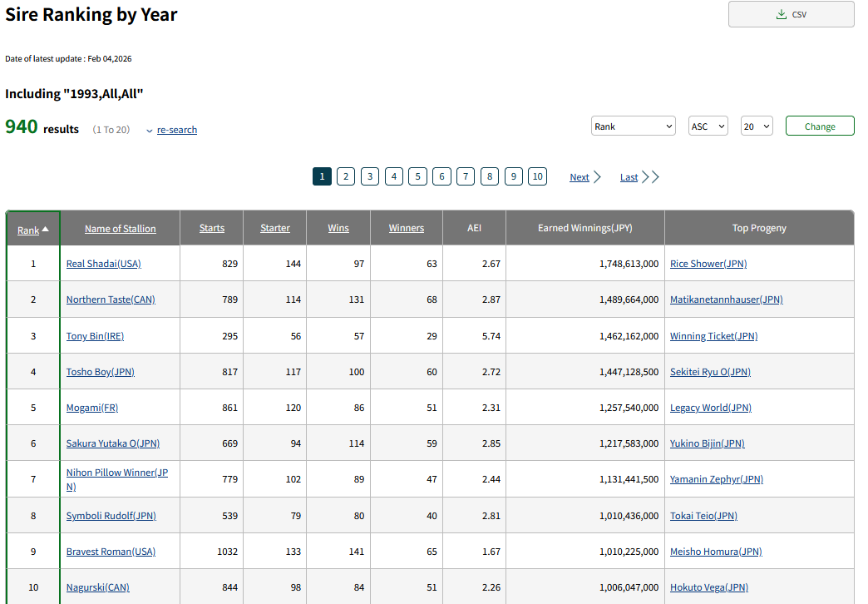The width and height of the screenshot is (868, 604).
Task: Select current page 1 in pagination
Action: coord(323,176)
